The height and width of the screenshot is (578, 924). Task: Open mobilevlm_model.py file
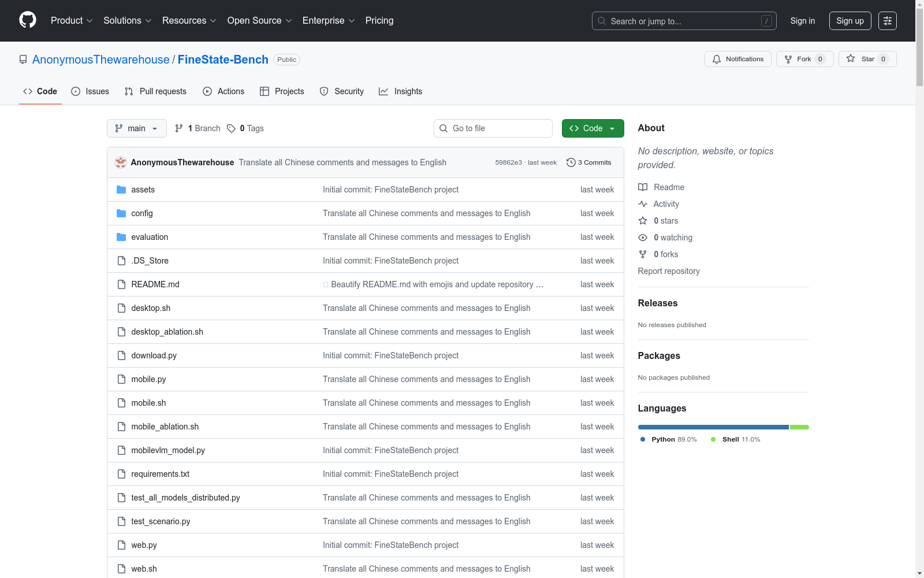click(168, 450)
